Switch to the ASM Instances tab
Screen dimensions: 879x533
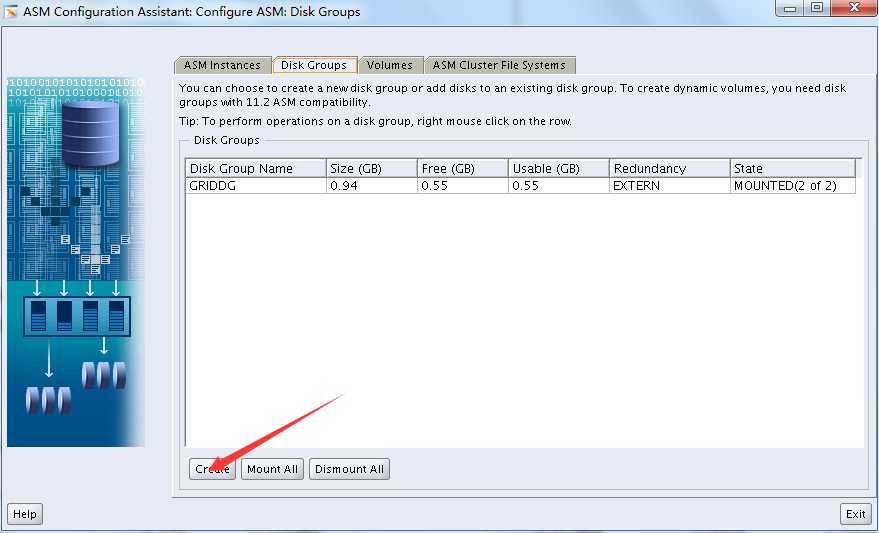(223, 65)
